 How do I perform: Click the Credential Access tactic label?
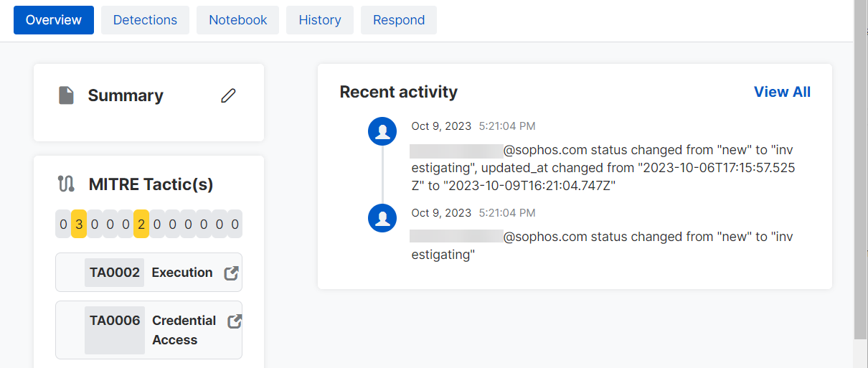click(184, 330)
